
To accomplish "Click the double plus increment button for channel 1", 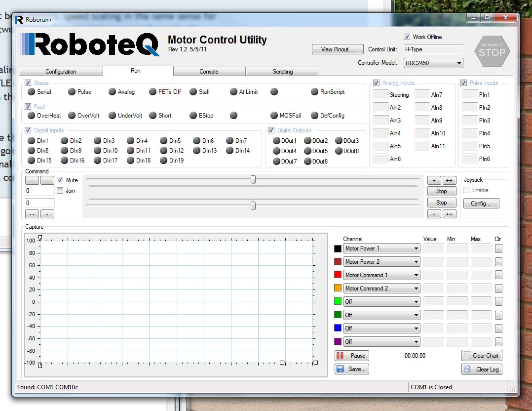I will coord(449,180).
